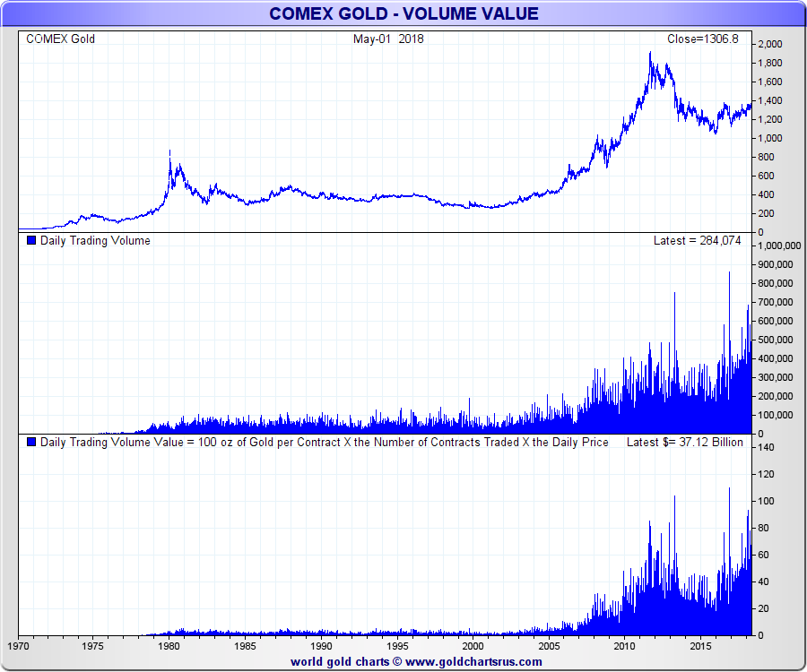Click the blue legend square beside Daily Trading Volume
This screenshot has width=807, height=672.
coord(31,240)
